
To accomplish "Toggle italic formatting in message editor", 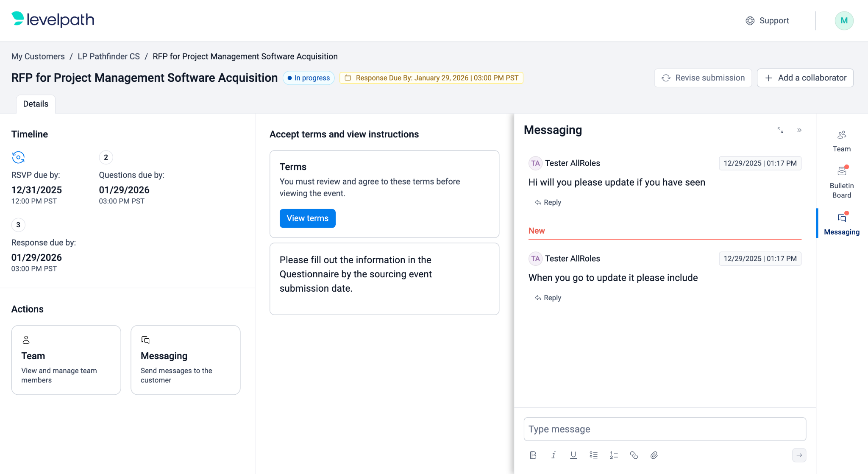I will coord(554,455).
